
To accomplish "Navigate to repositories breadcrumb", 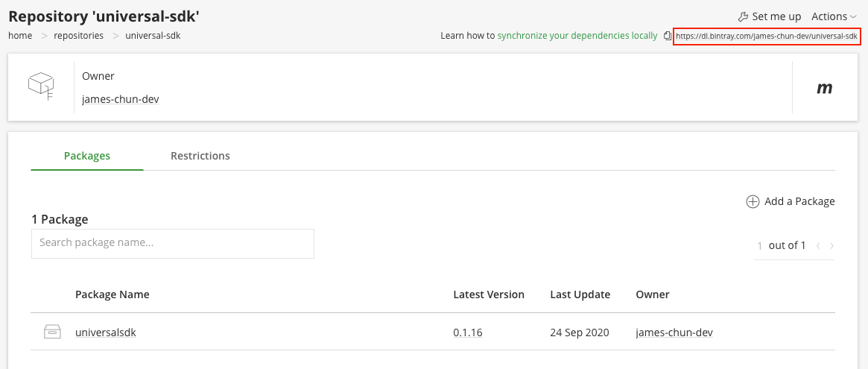I will pyautogui.click(x=79, y=36).
